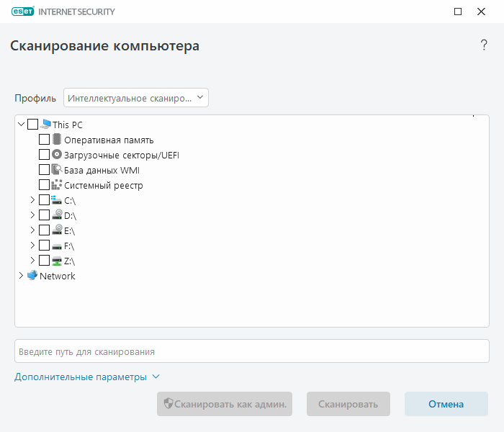Screen dimensions: 504x432
Task: Click the Системный реестр registry icon
Action: pos(57,184)
